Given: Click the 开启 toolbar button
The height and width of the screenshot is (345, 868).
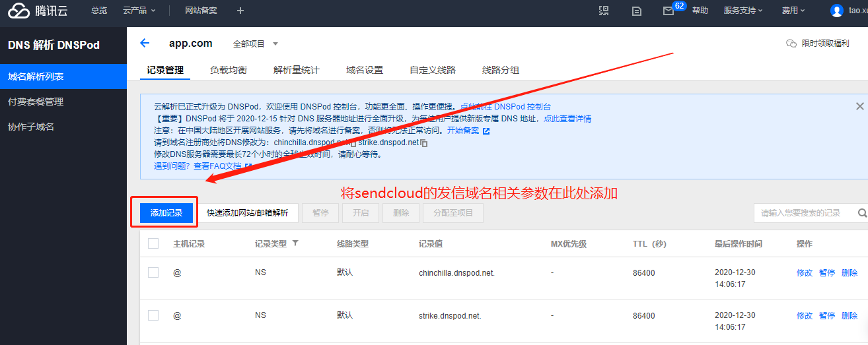Looking at the screenshot, I should click(361, 213).
